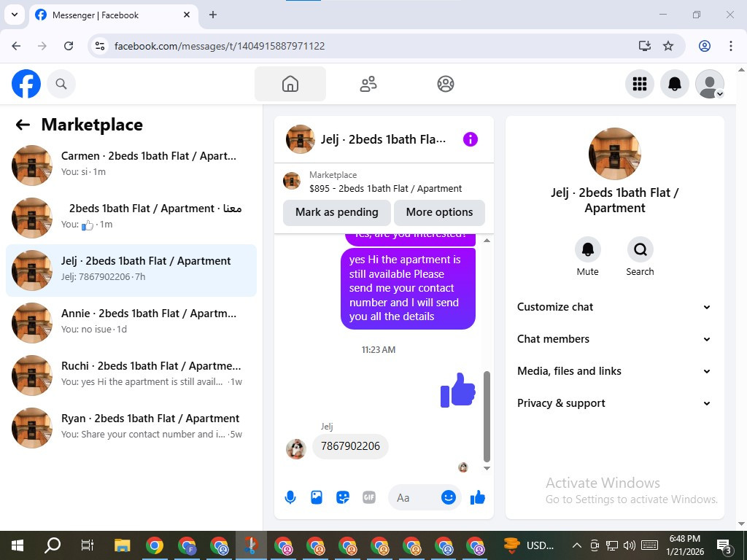
Task: Open the volume speaker tray icon
Action: coord(630,545)
